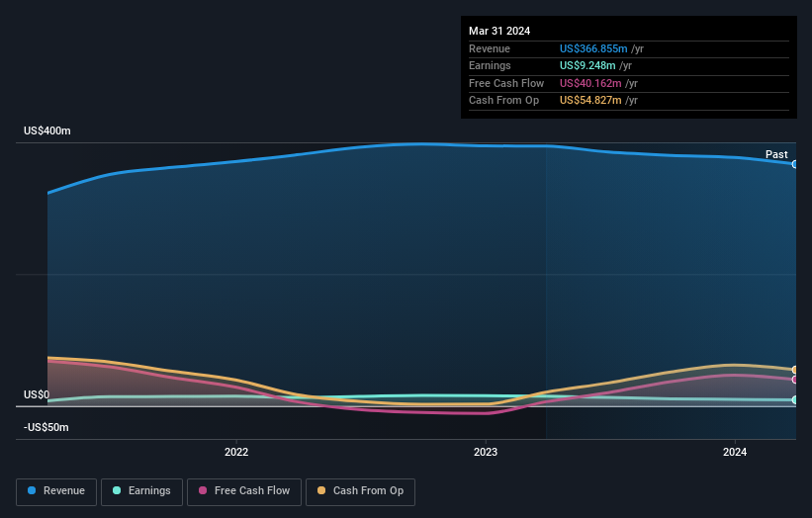Click the US$0 y-axis label
This screenshot has height=518, width=812.
tap(37, 394)
